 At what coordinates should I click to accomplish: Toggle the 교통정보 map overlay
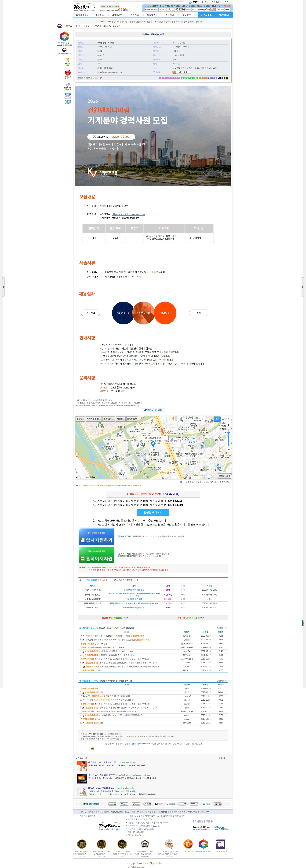(x=80, y=419)
